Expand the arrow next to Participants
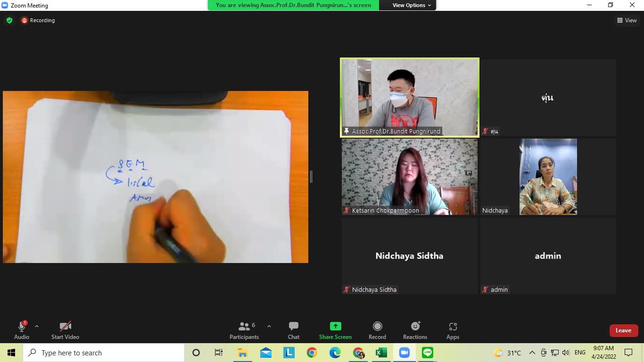The image size is (644, 362). coord(269,326)
